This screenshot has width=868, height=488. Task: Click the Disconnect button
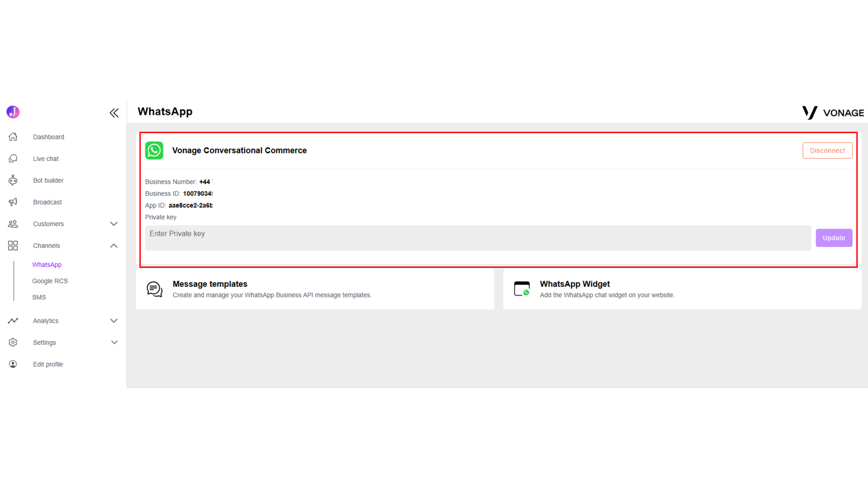click(x=827, y=150)
